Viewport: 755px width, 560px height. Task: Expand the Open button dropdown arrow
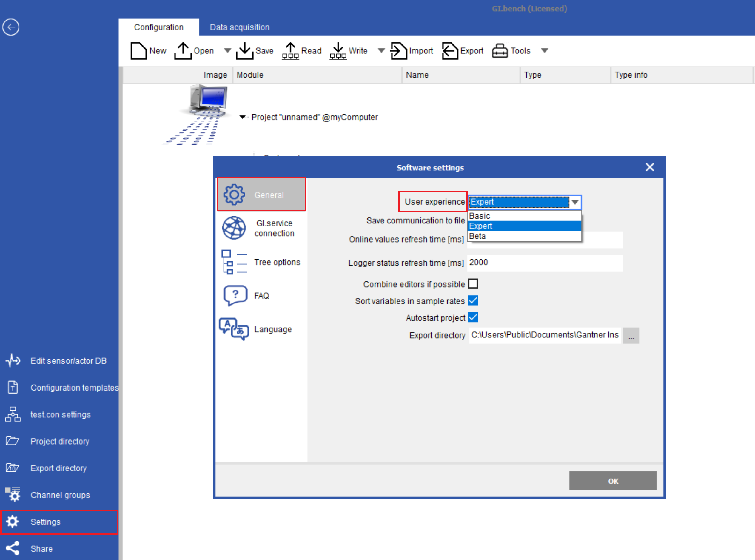coord(227,50)
